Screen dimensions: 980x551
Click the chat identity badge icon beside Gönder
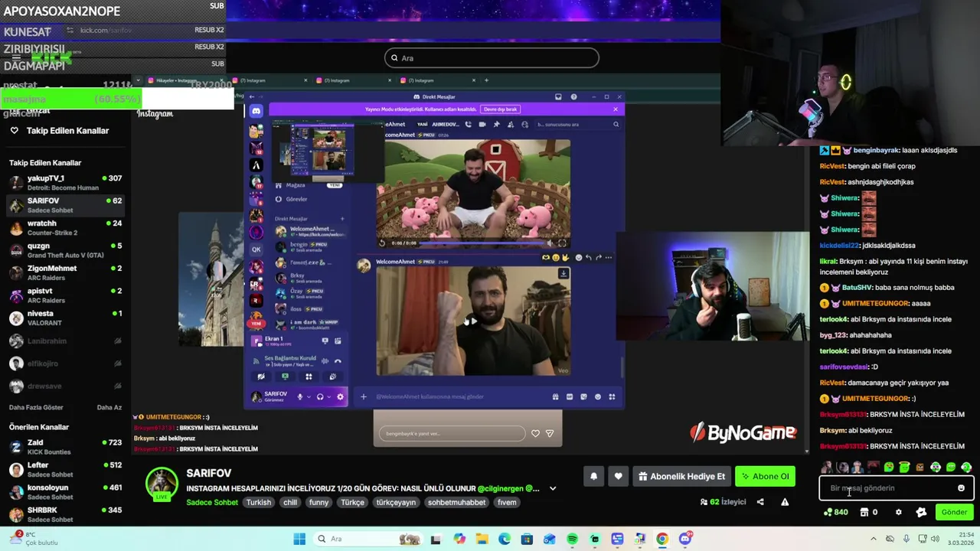pos(921,512)
